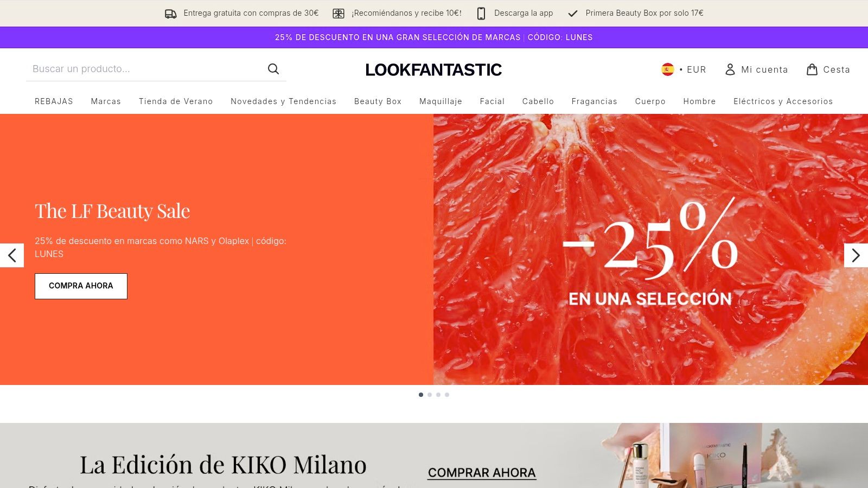Advance to next carousel slide arrow
Viewport: 868px width, 488px height.
point(856,255)
